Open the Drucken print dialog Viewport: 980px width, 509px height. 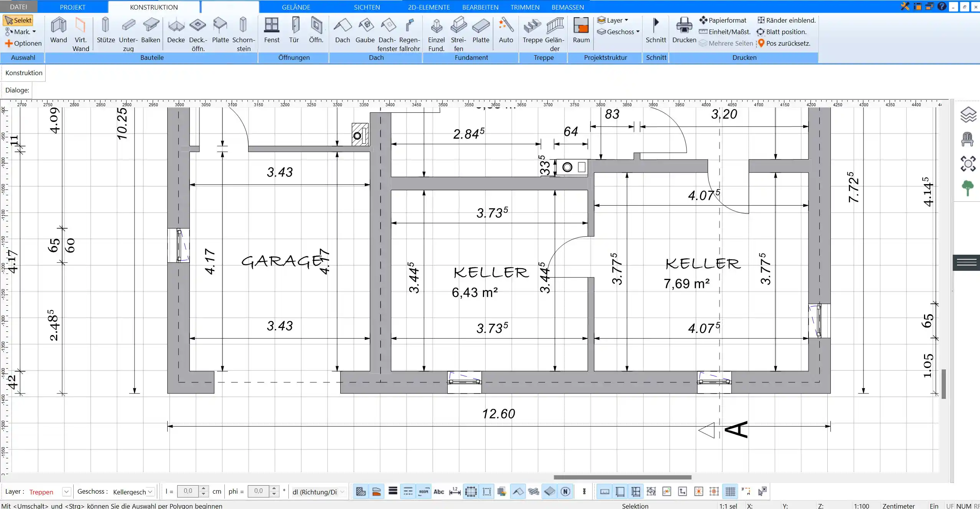point(684,30)
